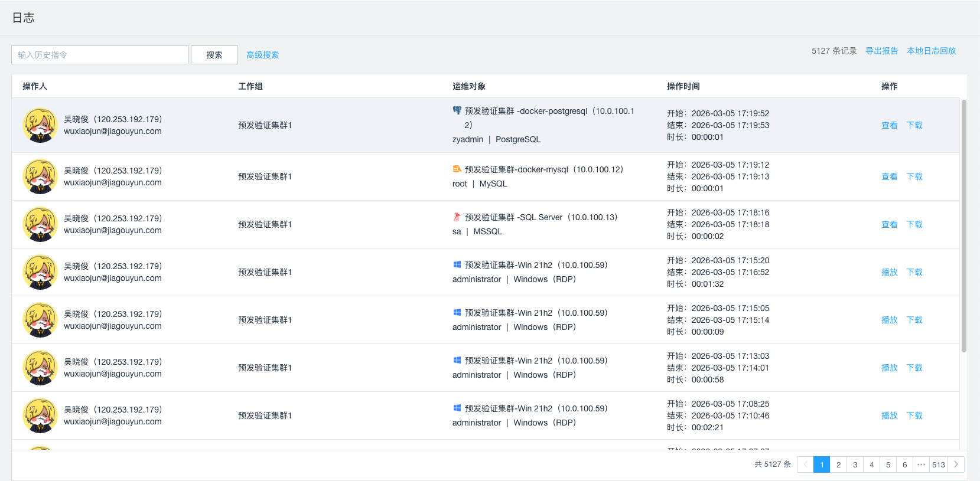Select page 5 in pagination
This screenshot has width=980, height=481.
coord(888,464)
